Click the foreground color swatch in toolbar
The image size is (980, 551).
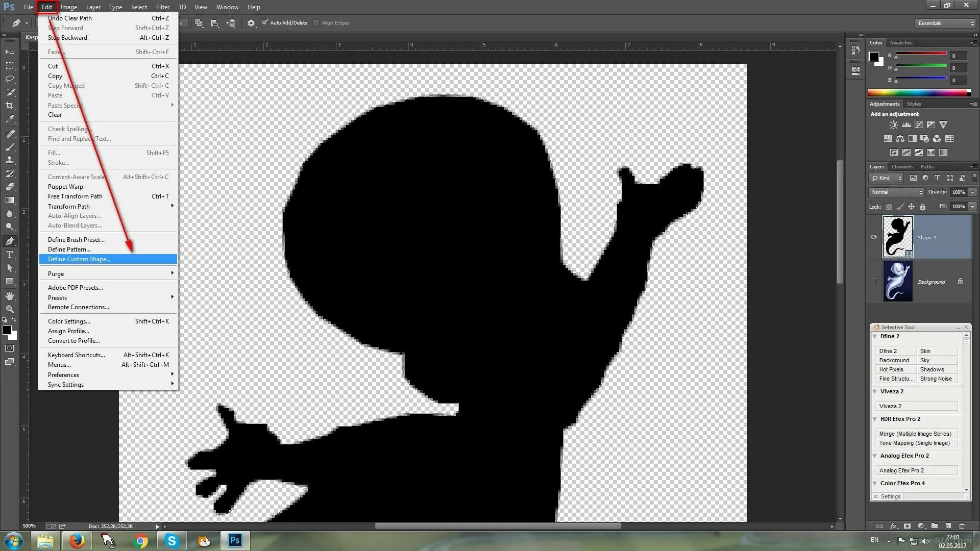[x=7, y=330]
